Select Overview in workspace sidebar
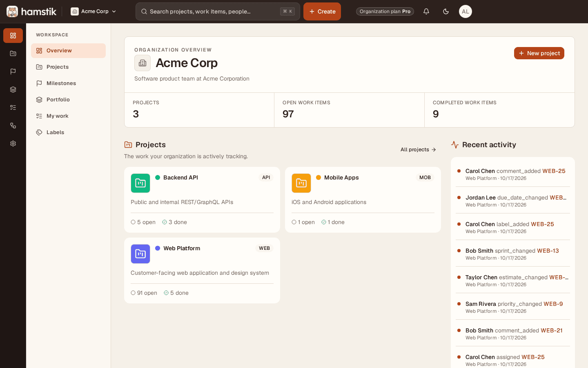This screenshot has width=588, height=368. (x=68, y=51)
